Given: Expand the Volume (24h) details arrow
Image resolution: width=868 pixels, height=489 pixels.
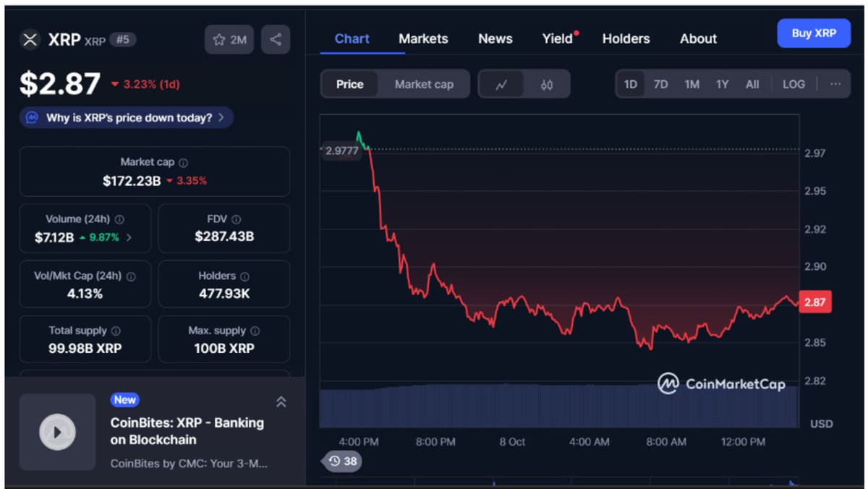Looking at the screenshot, I should pos(129,237).
